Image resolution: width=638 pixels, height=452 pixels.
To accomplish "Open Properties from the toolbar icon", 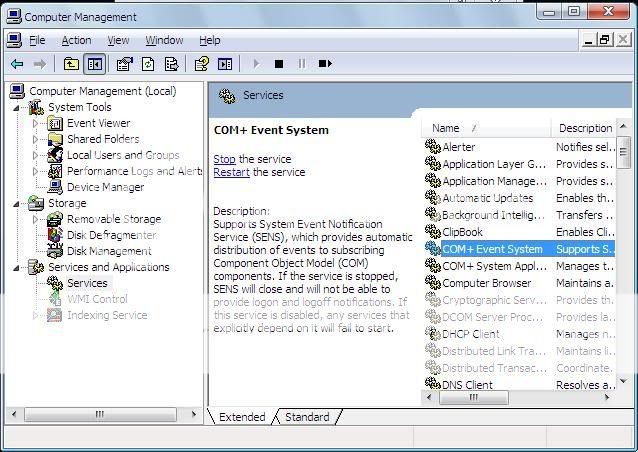I will click(124, 64).
